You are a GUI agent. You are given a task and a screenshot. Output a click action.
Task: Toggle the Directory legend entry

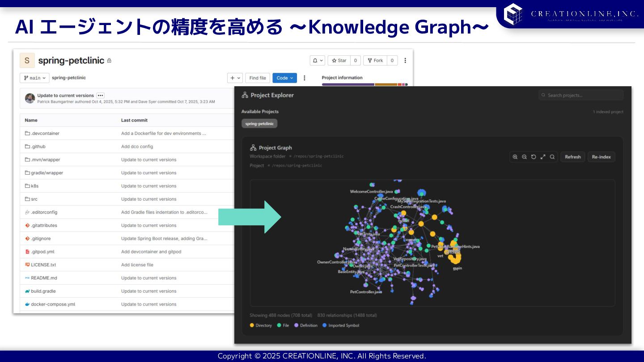coord(261,325)
